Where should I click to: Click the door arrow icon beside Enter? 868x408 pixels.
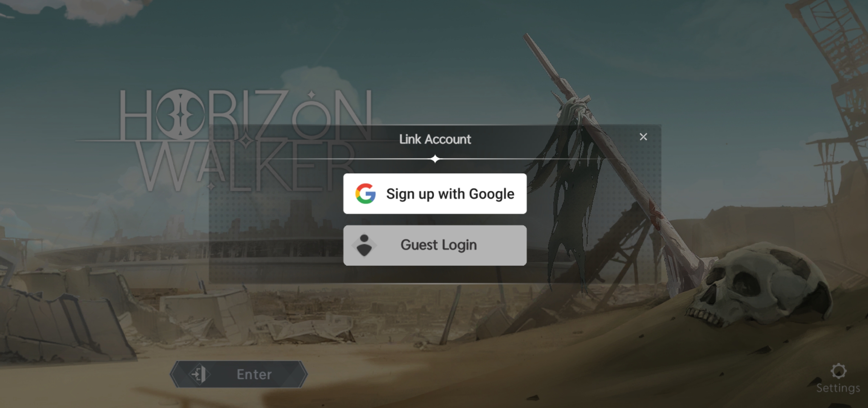coord(199,374)
